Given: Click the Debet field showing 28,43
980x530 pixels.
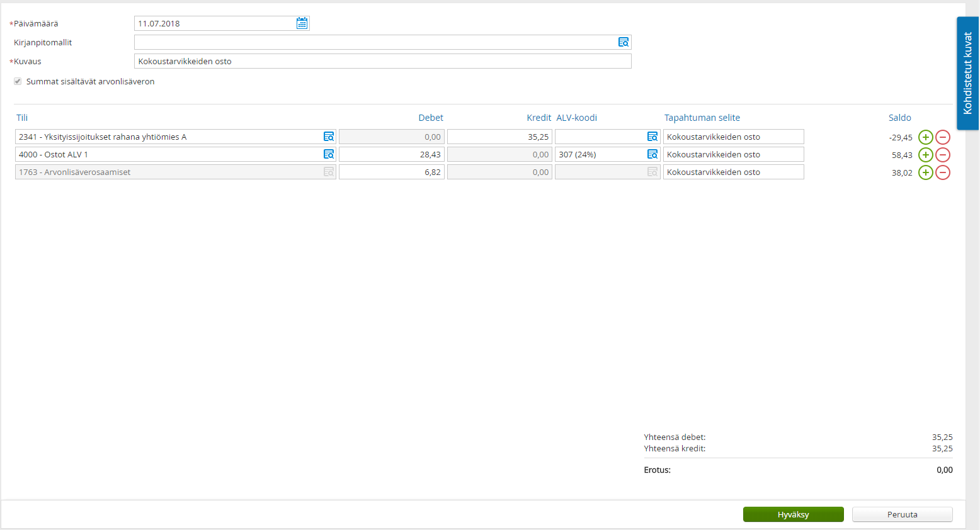Looking at the screenshot, I should (392, 154).
